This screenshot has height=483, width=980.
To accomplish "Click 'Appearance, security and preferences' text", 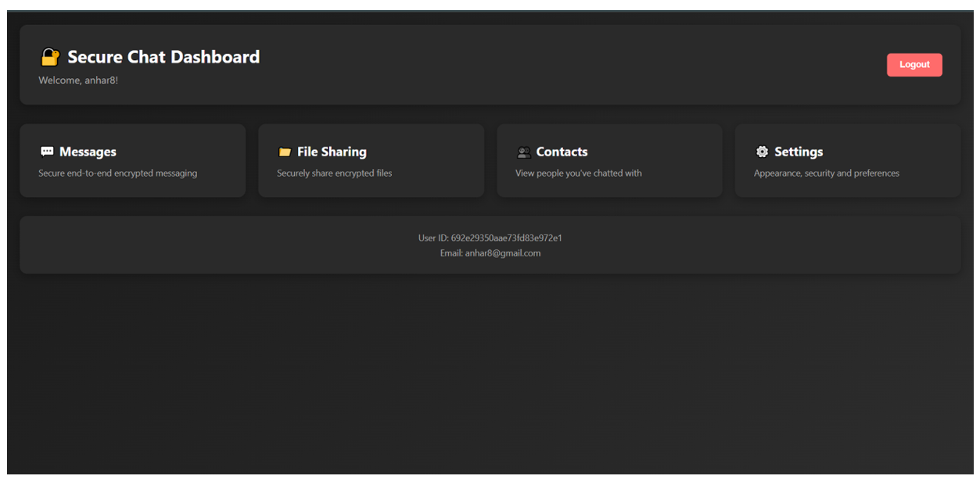I will tap(826, 174).
